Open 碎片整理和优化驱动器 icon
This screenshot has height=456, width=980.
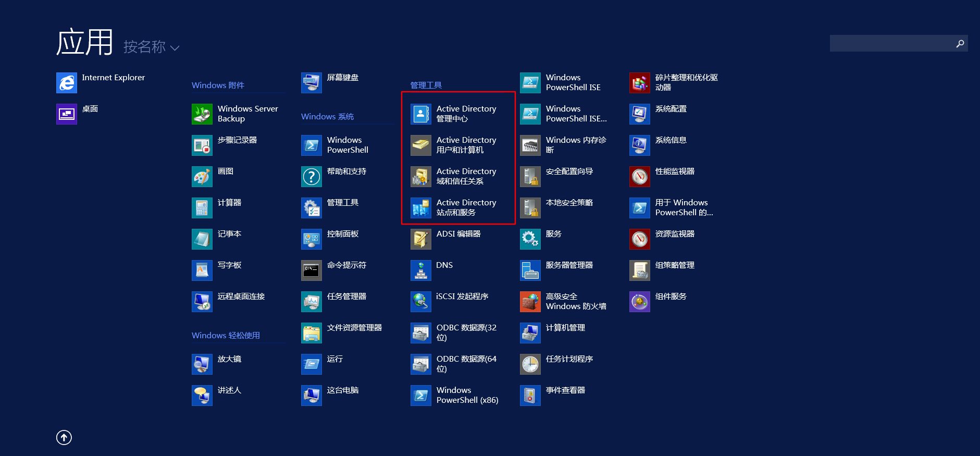click(640, 83)
